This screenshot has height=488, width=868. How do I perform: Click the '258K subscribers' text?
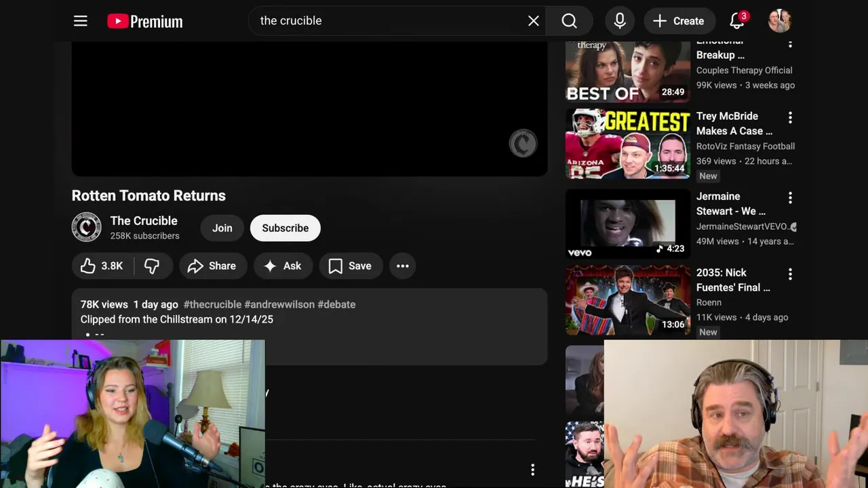(145, 236)
